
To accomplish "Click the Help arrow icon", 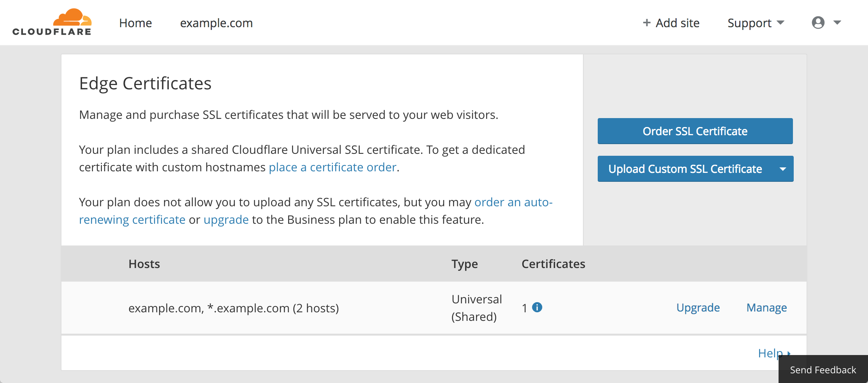I will coord(789,353).
